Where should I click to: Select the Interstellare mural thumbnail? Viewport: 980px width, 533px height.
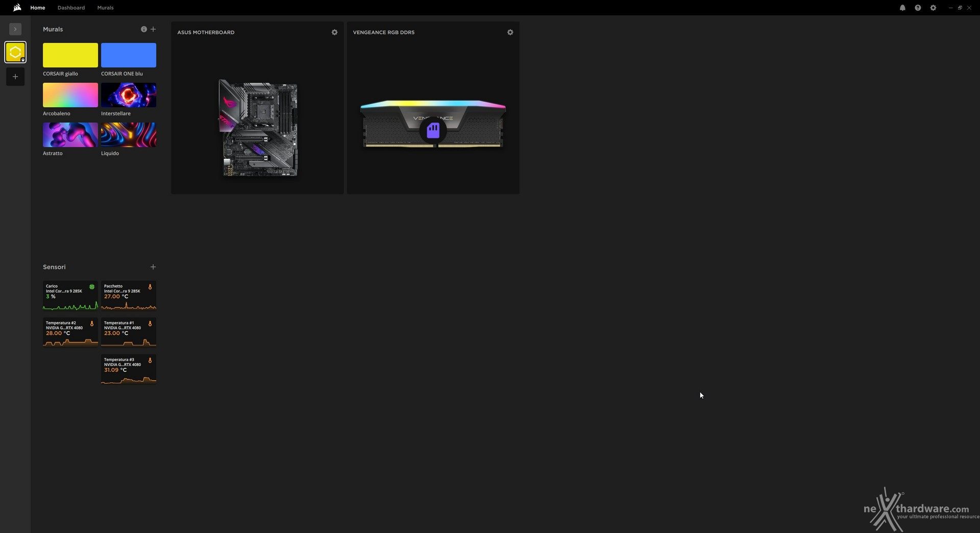point(129,95)
